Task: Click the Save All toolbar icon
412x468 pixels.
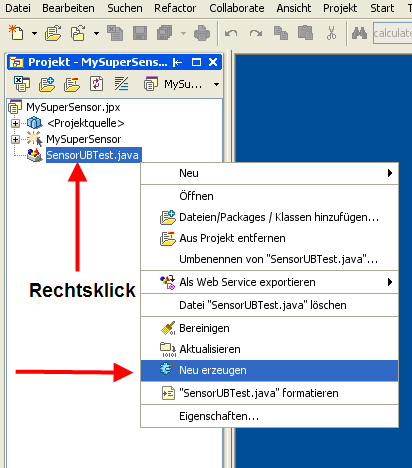Action: 165,33
